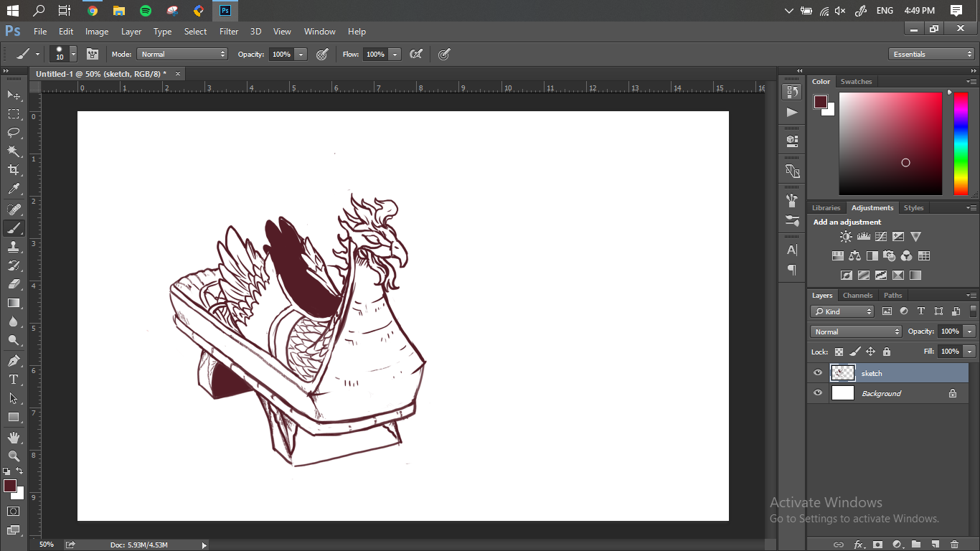Click the delete layer trash icon
The width and height of the screenshot is (980, 551).
pyautogui.click(x=954, y=545)
